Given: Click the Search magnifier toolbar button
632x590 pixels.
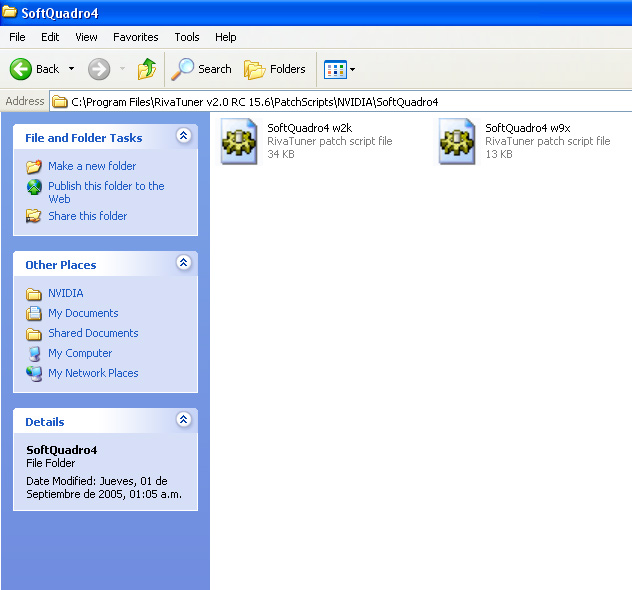Looking at the screenshot, I should (201, 69).
